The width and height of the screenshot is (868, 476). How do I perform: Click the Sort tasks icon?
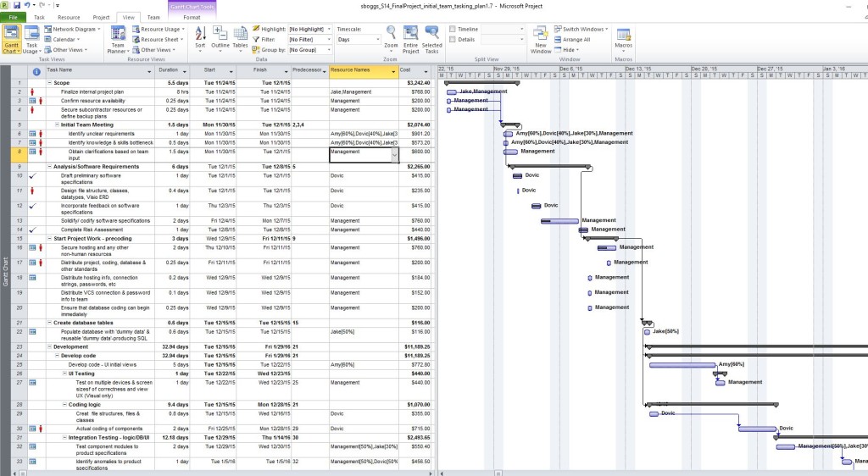[200, 39]
